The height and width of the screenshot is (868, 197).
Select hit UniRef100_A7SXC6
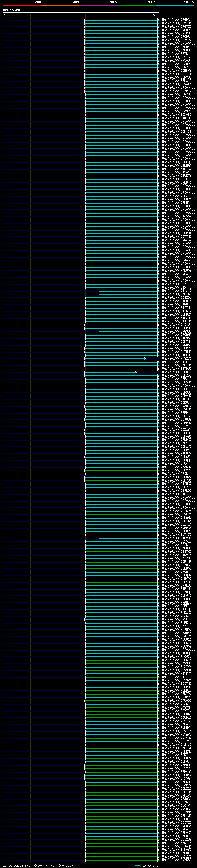[176, 358]
